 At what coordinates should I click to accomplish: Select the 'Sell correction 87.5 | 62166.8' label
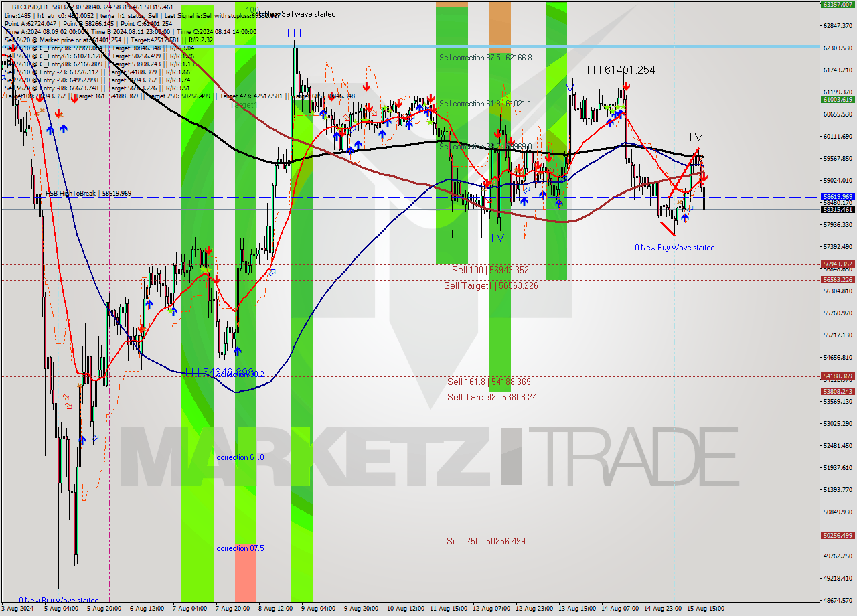[485, 58]
